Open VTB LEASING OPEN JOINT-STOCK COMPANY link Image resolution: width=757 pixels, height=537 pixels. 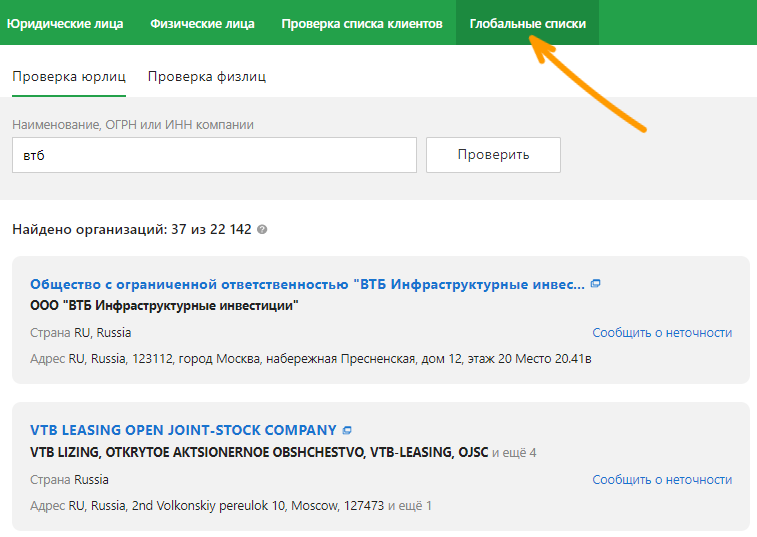click(x=183, y=430)
